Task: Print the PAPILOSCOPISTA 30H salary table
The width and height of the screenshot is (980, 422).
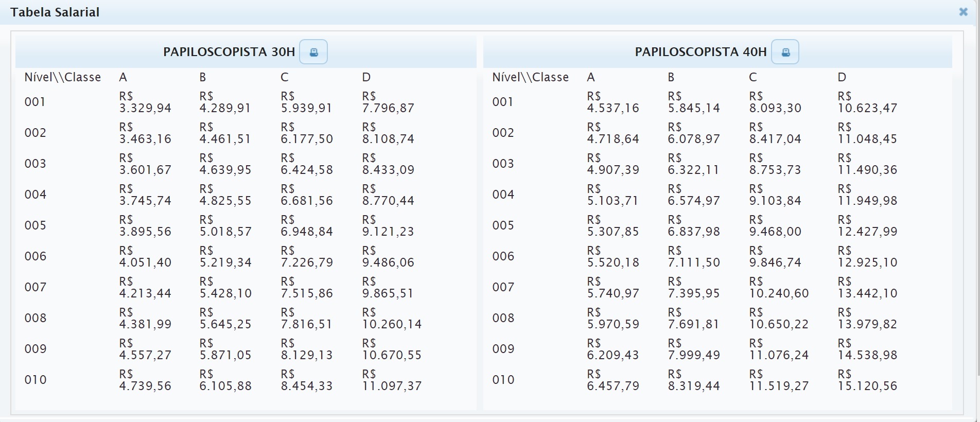Action: coord(313,52)
